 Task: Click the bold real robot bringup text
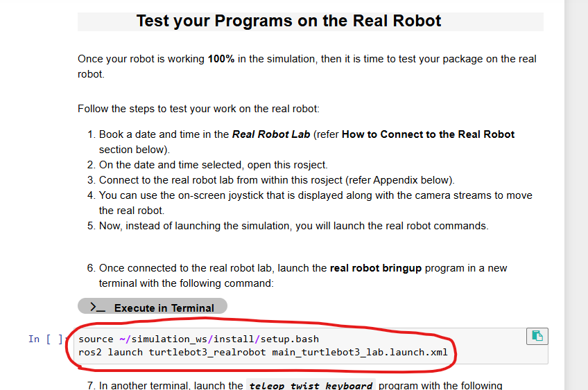(x=376, y=268)
